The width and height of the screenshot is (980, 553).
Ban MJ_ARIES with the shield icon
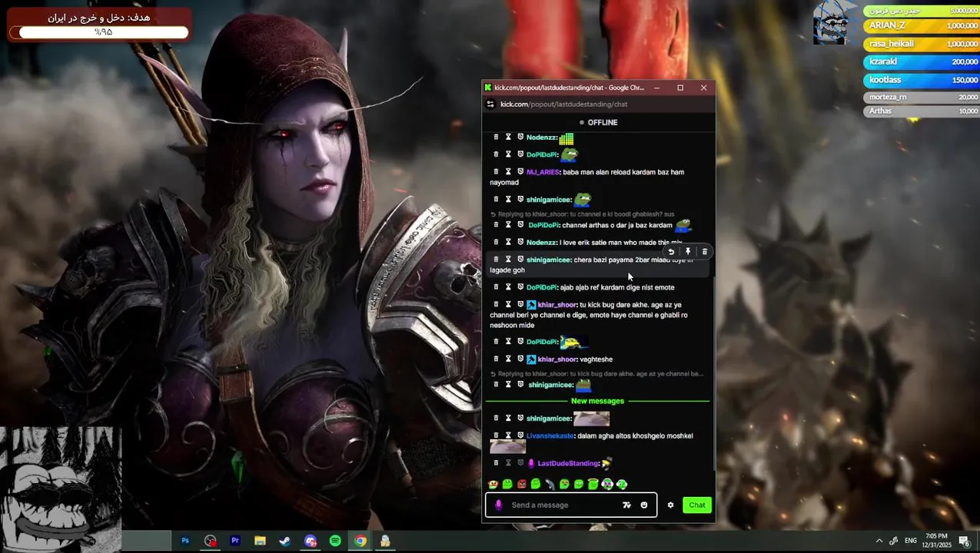coord(520,172)
